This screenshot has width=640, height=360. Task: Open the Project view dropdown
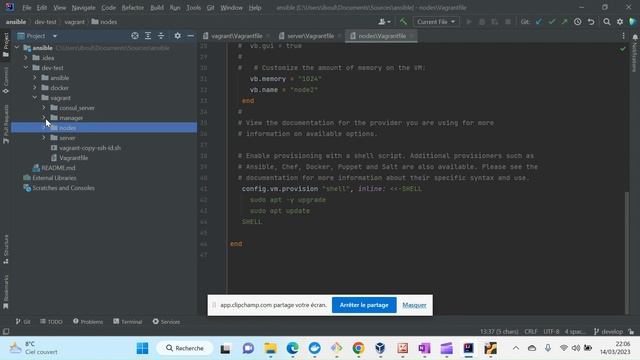pos(55,36)
